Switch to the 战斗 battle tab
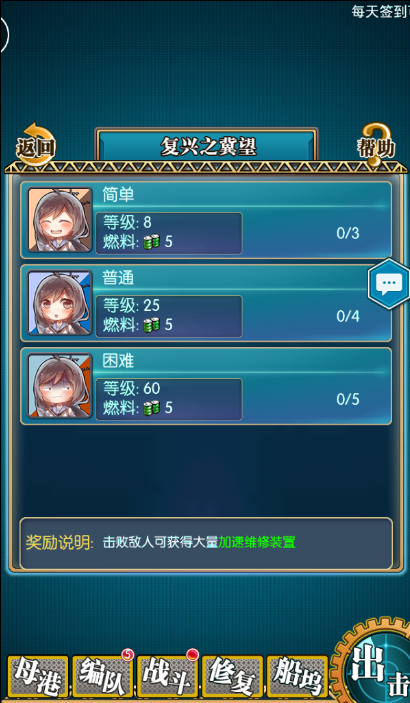Viewport: 410px width, 703px height. [167, 677]
